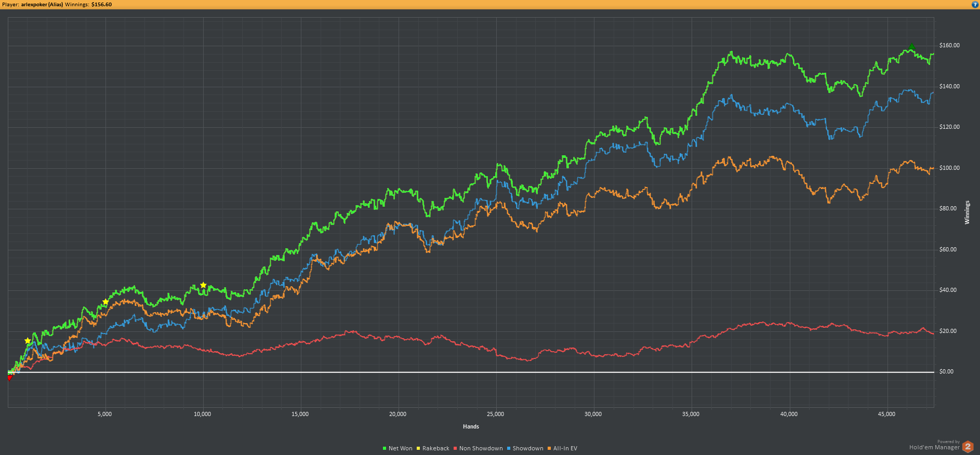Image resolution: width=980 pixels, height=455 pixels.
Task: Select the red low-point triangle marker
Action: tap(9, 378)
